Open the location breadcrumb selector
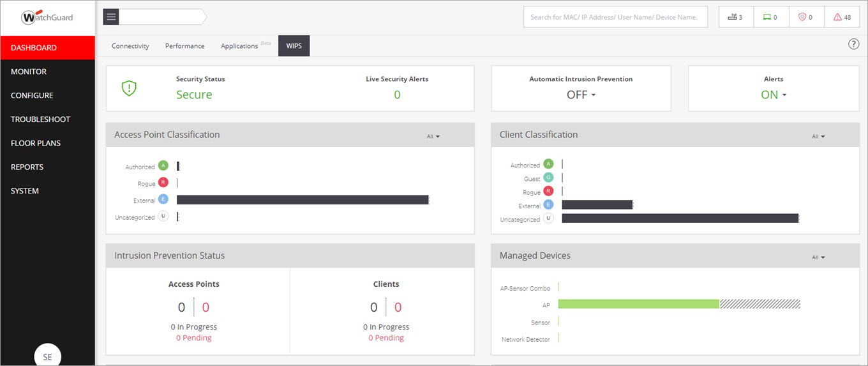 (163, 17)
